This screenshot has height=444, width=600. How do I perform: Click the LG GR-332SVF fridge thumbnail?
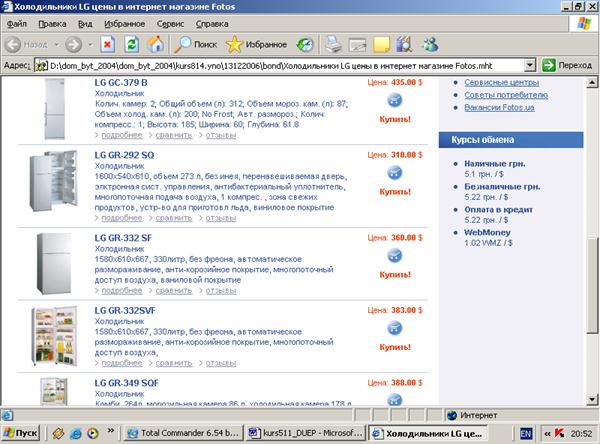54,336
